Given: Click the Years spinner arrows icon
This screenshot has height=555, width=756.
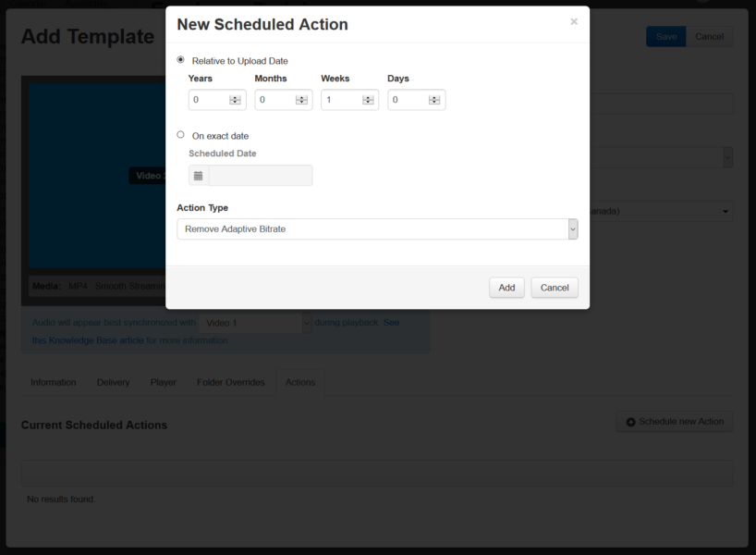Looking at the screenshot, I should pyautogui.click(x=235, y=100).
